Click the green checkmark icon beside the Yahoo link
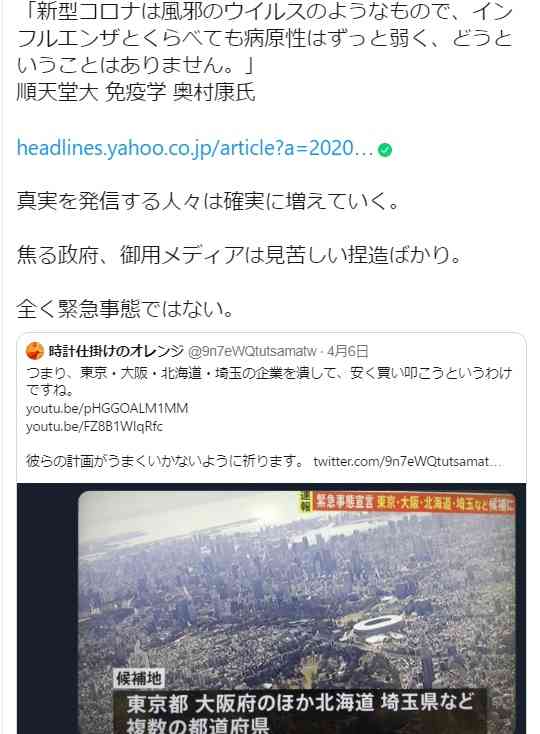The width and height of the screenshot is (540, 734). 385,150
